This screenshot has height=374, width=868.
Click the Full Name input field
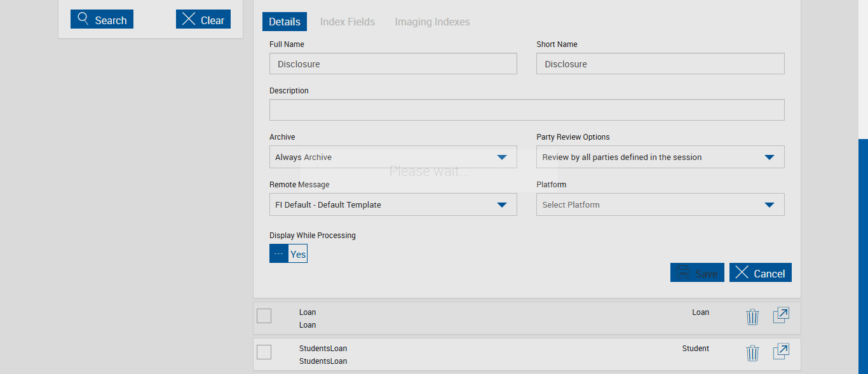(x=393, y=64)
